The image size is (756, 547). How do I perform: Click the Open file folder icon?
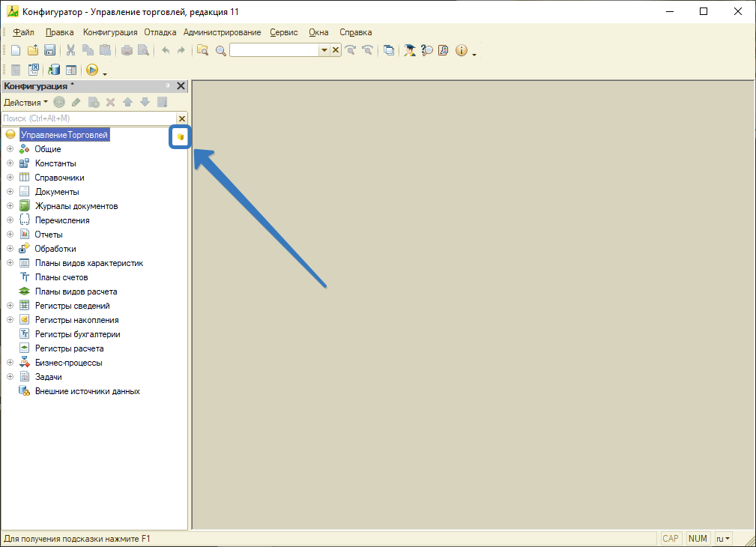(32, 50)
